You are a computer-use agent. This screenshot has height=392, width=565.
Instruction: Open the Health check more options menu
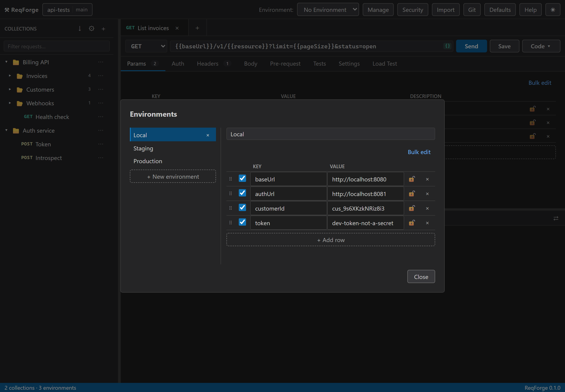(101, 117)
